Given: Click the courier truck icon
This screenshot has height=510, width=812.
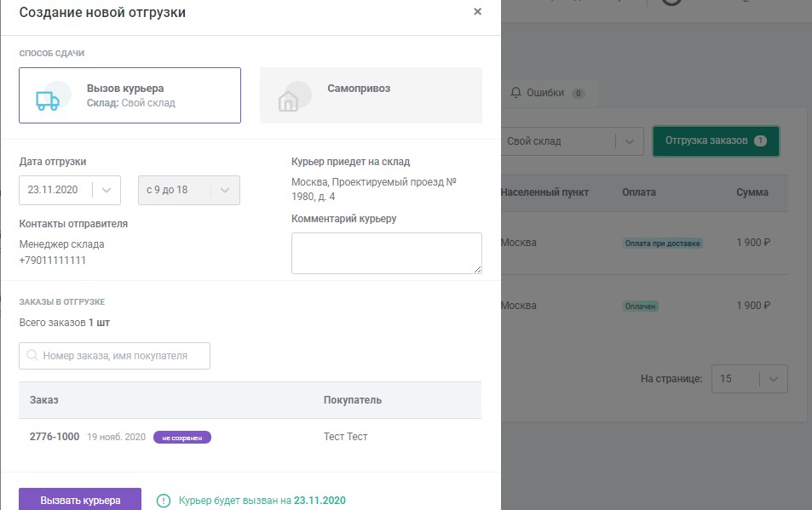Looking at the screenshot, I should pyautogui.click(x=48, y=100).
